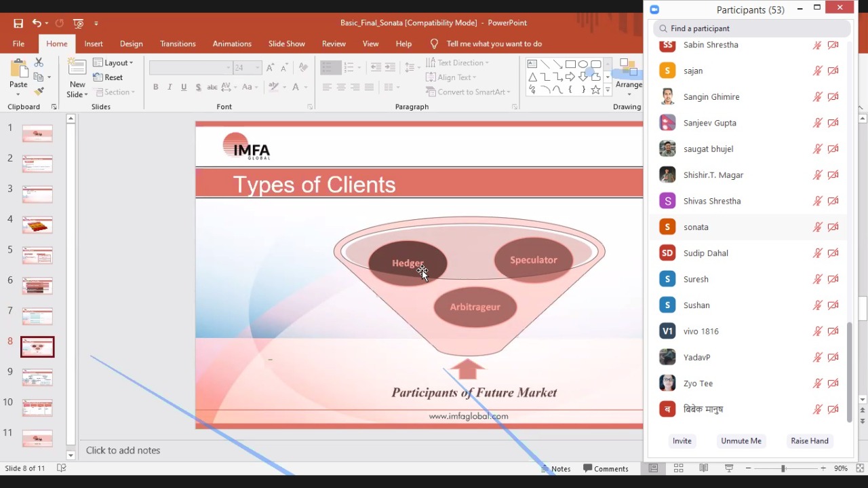Start slideshow from beginning in Quick Access Toolbar
868x488 pixels.
tap(78, 23)
